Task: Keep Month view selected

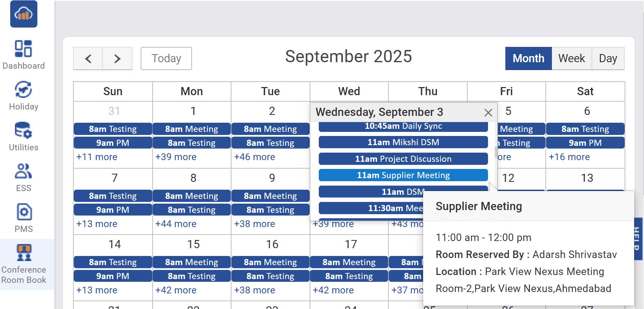Action: tap(528, 58)
